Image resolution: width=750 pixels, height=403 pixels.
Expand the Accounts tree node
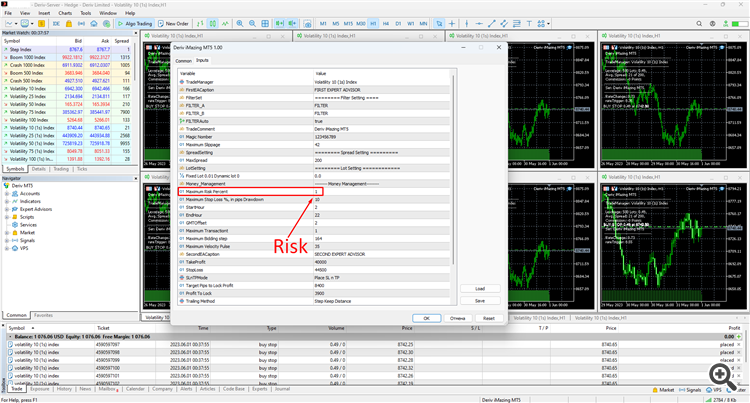pyautogui.click(x=5, y=193)
